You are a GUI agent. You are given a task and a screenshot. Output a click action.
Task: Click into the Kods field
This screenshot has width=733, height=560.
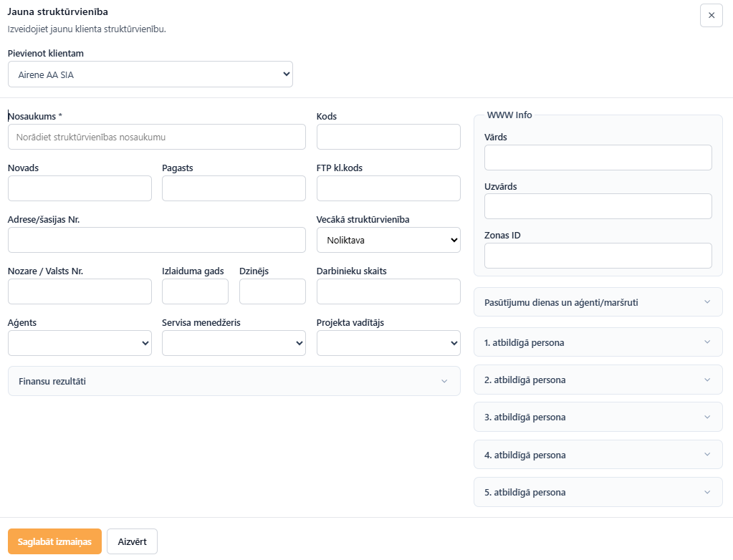(388, 137)
